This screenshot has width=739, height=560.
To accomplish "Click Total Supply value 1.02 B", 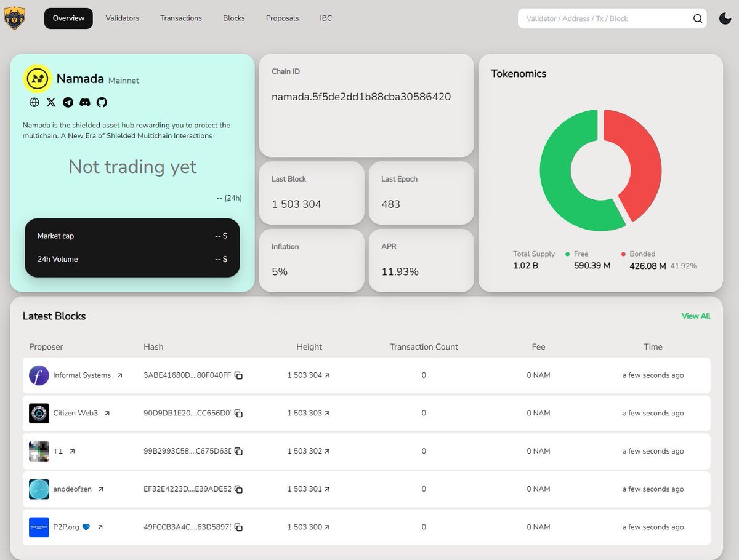I will pos(525,266).
